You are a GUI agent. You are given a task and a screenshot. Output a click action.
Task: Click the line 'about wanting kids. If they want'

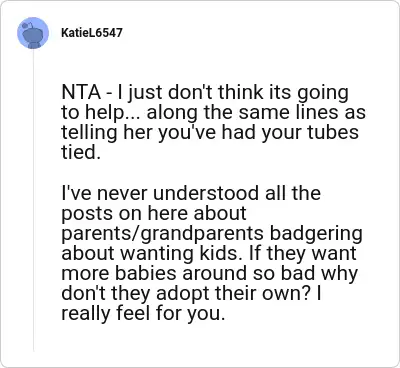coord(209,254)
